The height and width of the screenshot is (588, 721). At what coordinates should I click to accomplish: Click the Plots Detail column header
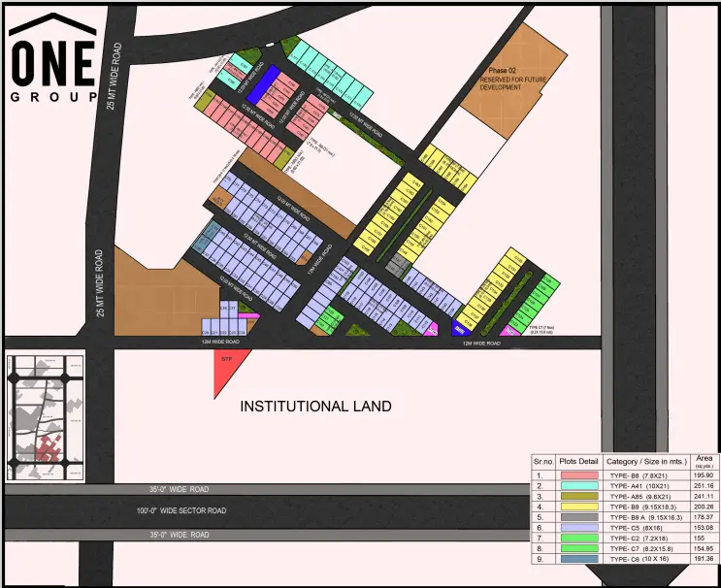579,462
